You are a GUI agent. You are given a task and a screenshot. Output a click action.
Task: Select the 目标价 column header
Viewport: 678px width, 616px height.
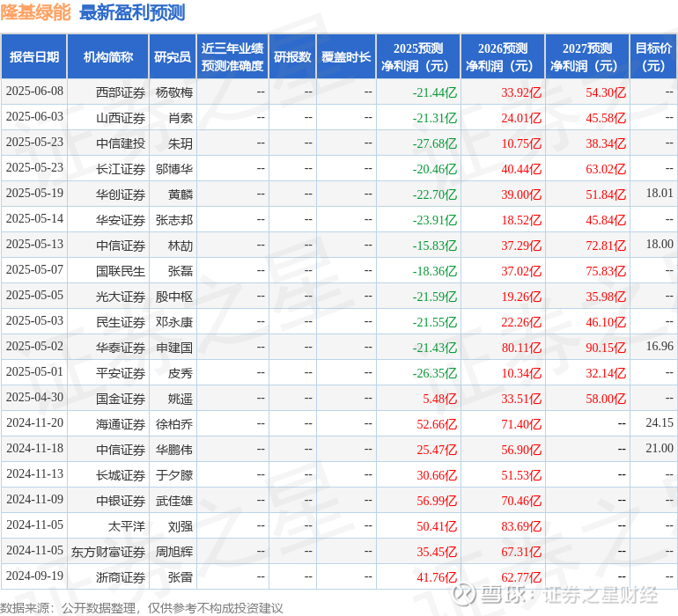click(653, 56)
